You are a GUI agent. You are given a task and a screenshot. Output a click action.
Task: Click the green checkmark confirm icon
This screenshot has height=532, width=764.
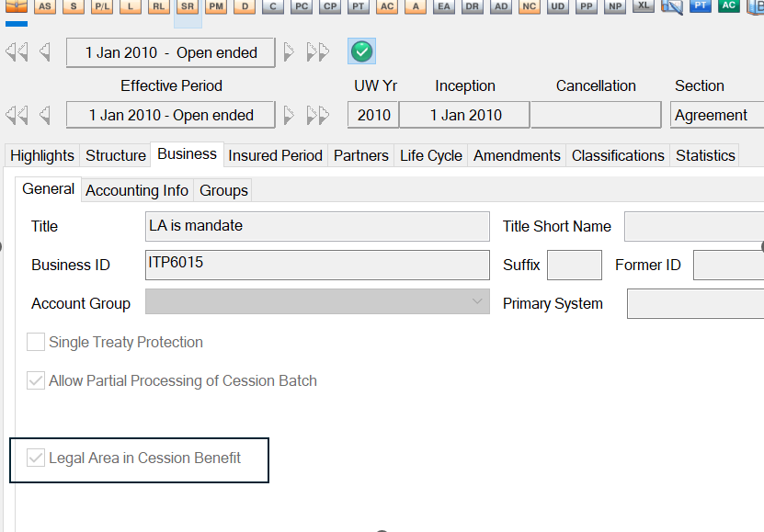click(362, 51)
